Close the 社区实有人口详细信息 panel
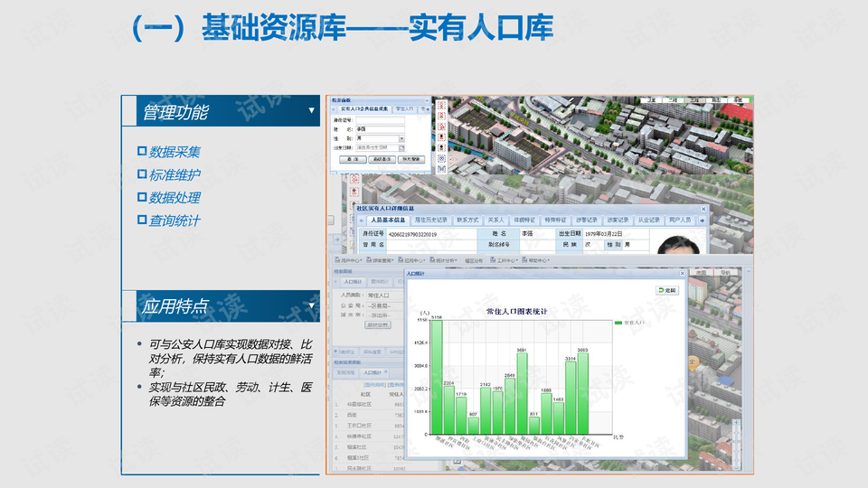 pyautogui.click(x=704, y=208)
